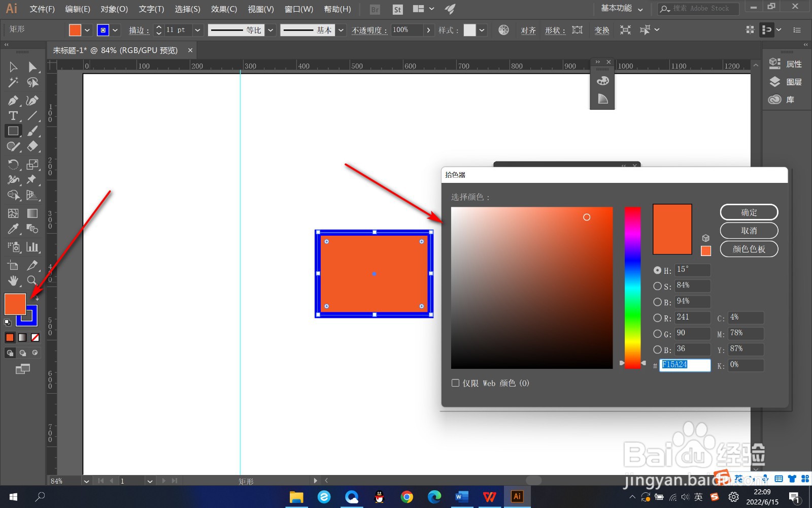Open color swatches via 颜色色板

(749, 249)
